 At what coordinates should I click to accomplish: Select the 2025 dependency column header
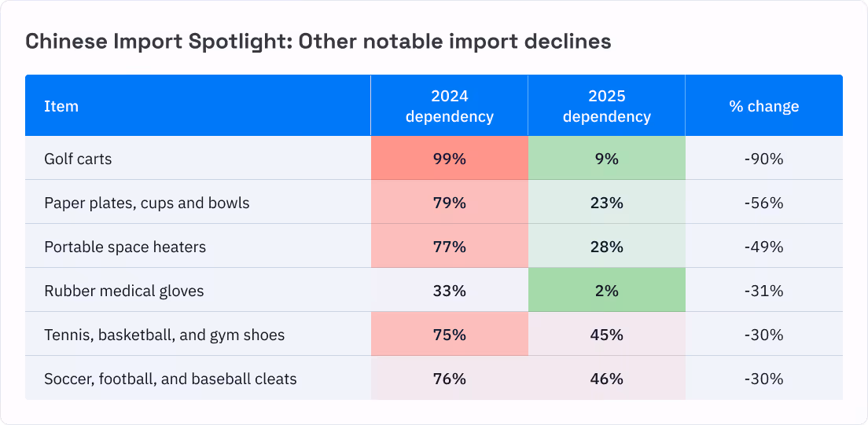pos(606,106)
